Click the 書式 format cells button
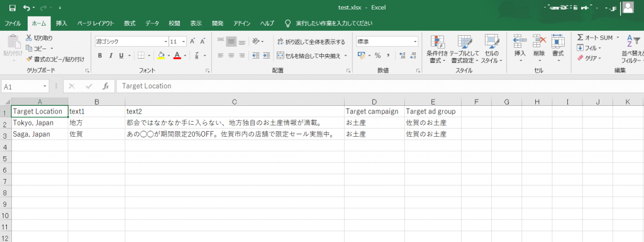 coord(558,49)
